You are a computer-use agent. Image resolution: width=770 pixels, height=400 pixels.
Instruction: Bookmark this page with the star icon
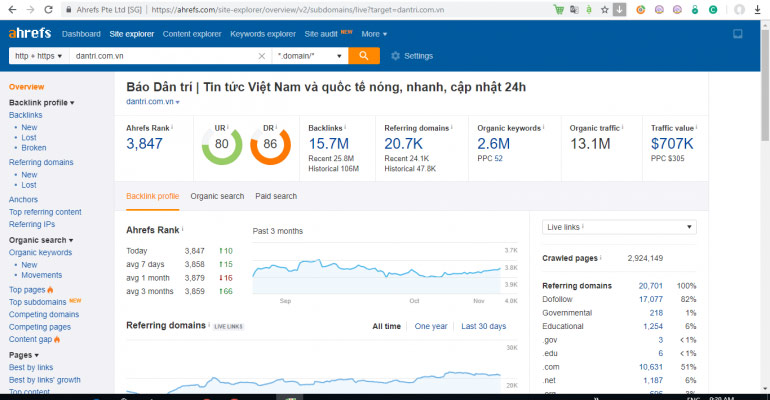click(605, 10)
